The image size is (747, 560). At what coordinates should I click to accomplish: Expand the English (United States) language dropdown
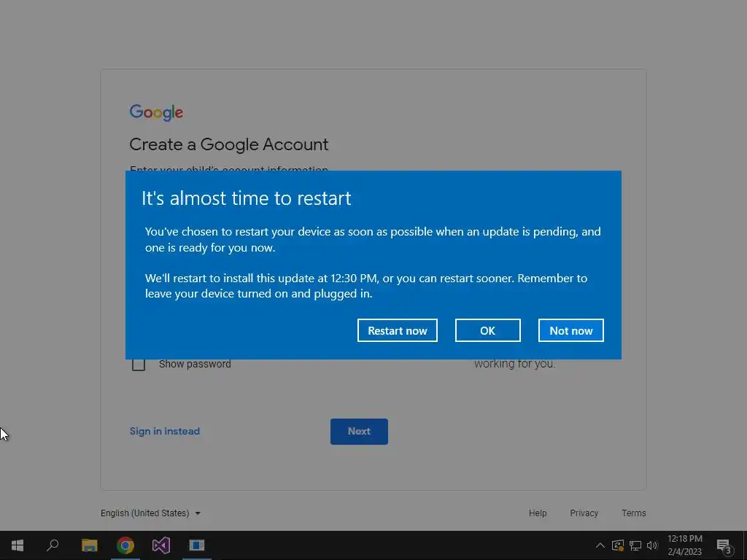pos(150,513)
